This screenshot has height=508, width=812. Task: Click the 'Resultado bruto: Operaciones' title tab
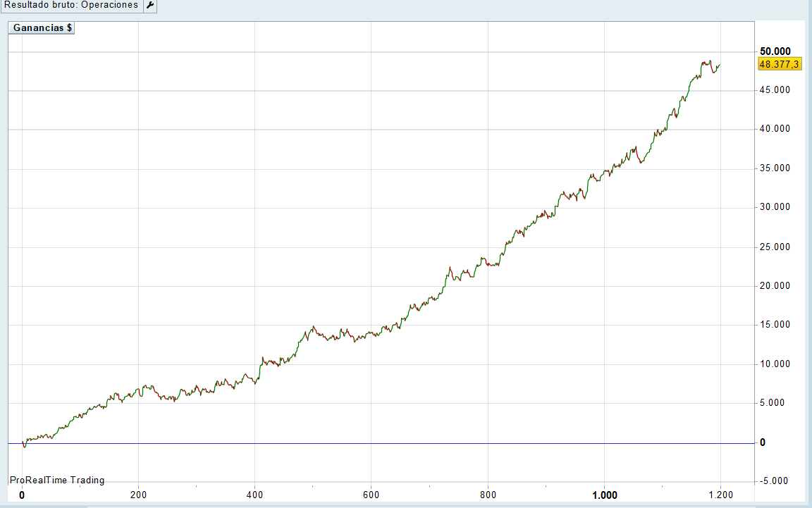(x=71, y=6)
